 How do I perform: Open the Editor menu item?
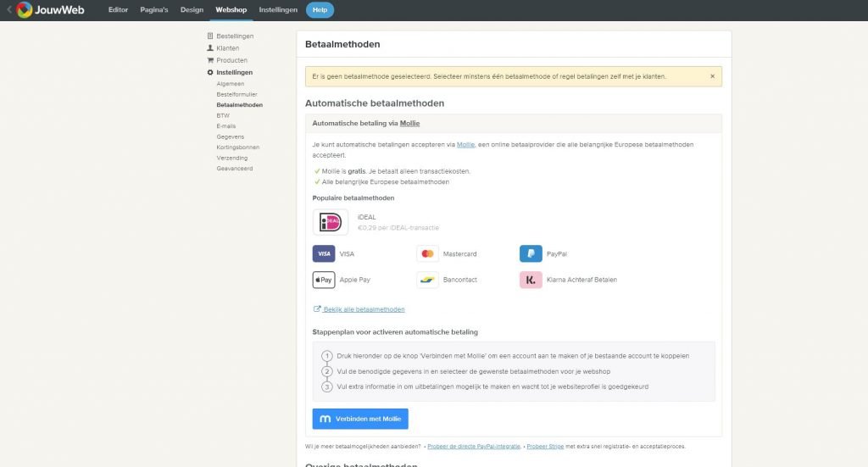tap(118, 10)
